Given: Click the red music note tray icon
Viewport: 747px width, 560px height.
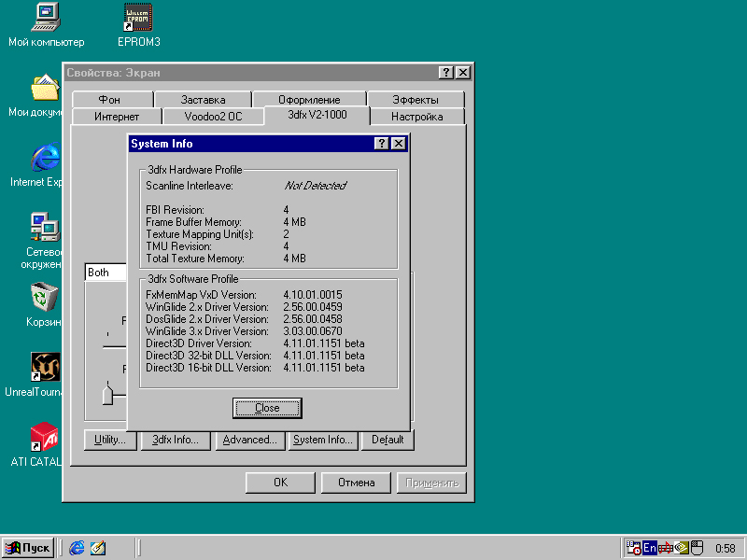Looking at the screenshot, I should (665, 548).
